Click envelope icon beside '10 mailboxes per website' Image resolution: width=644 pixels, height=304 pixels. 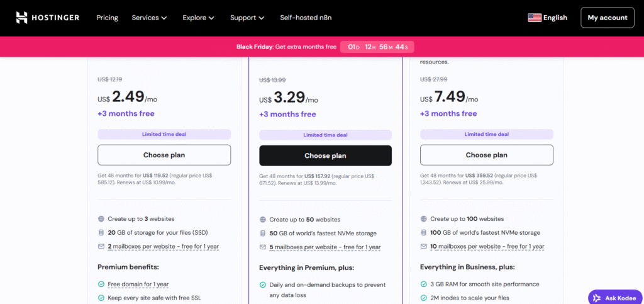(x=423, y=246)
